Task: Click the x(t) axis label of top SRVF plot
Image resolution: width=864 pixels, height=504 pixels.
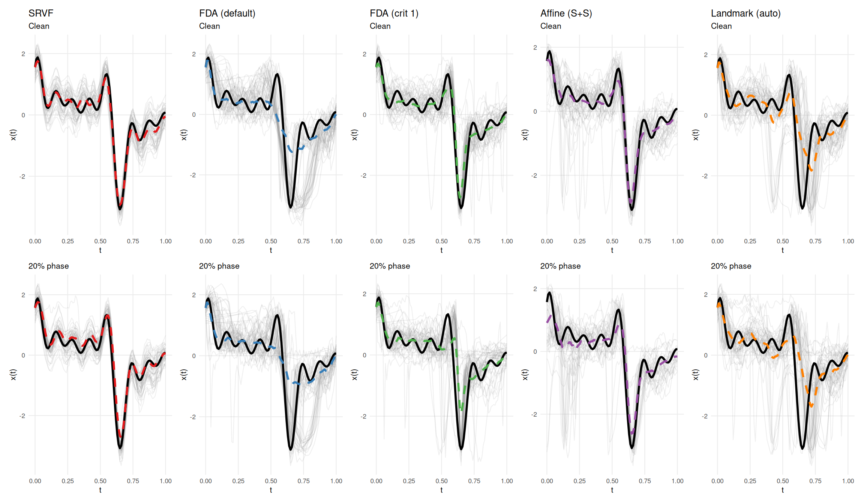Action: click(x=13, y=135)
